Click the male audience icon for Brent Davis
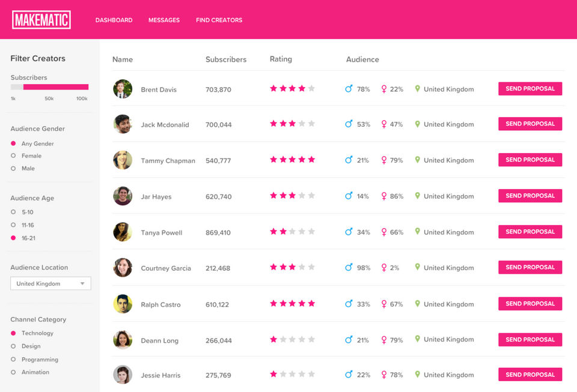This screenshot has height=392, width=577. [349, 89]
